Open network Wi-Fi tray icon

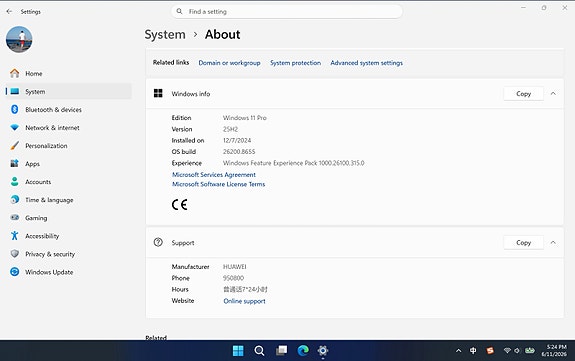click(x=507, y=351)
